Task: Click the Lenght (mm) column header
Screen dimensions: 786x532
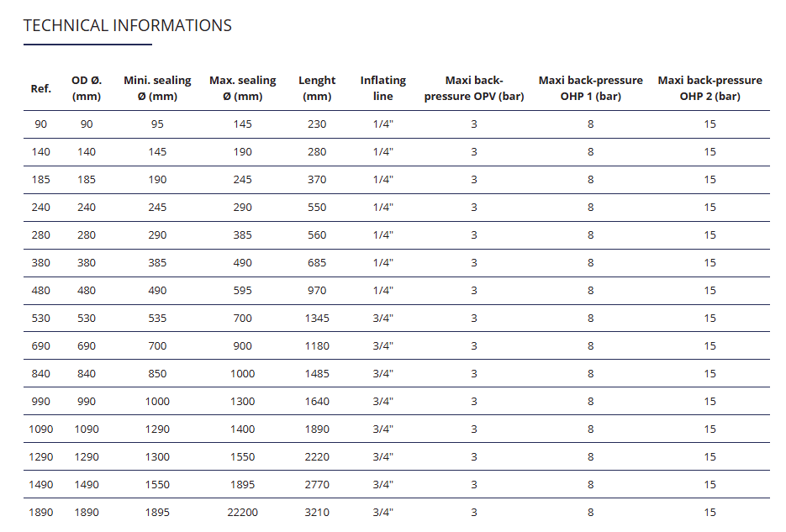Action: pos(317,88)
